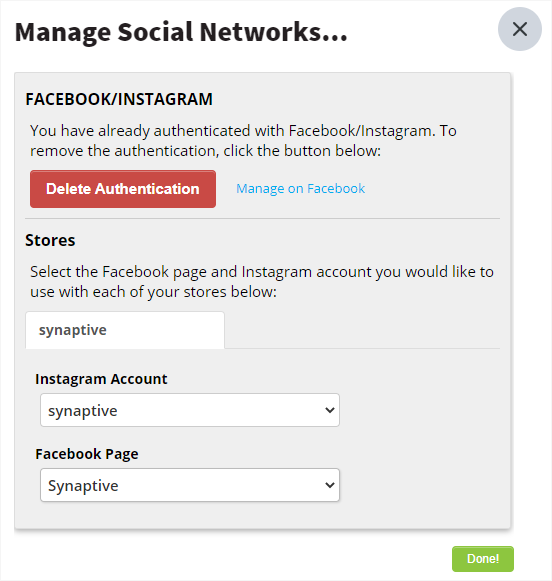Click the Instagram Account field label
The image size is (552, 581).
[x=101, y=379]
